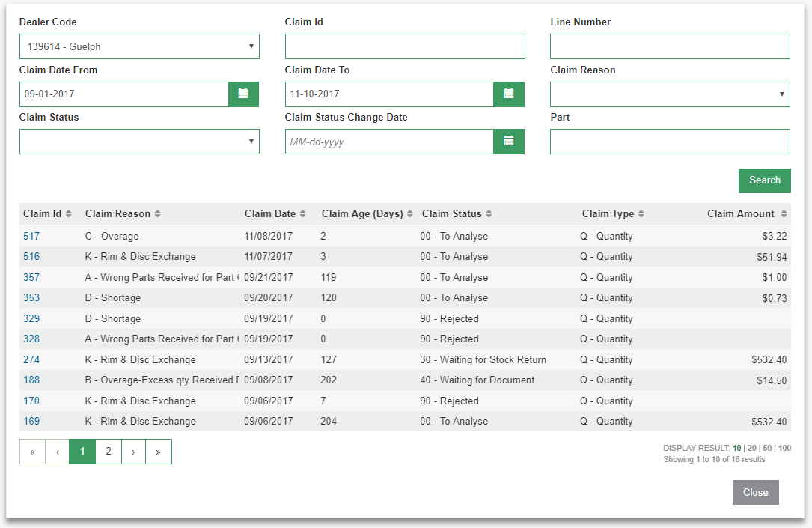The width and height of the screenshot is (812, 528).
Task: Go to last page of results
Action: 159,452
